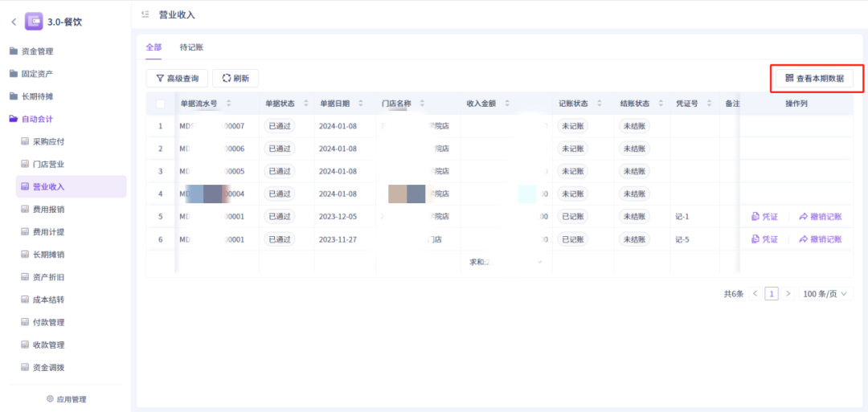Screen dimensions: 868x412
Task: Sort by 单据状态 column
Action: [305, 104]
